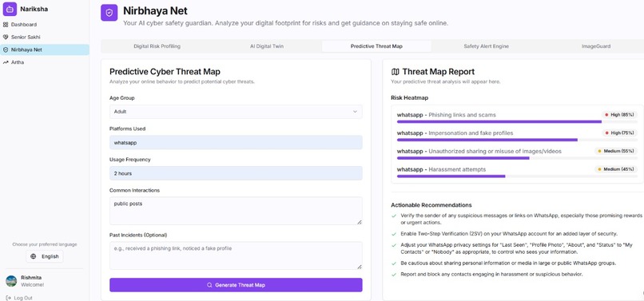644x301 pixels.
Task: Click the Generate Threat Map button
Action: pyautogui.click(x=236, y=285)
